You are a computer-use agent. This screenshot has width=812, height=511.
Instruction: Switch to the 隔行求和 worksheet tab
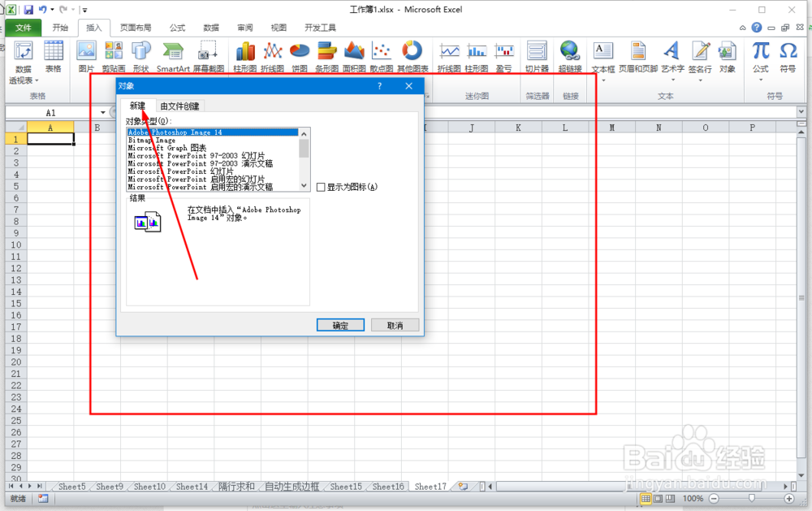[x=236, y=486]
